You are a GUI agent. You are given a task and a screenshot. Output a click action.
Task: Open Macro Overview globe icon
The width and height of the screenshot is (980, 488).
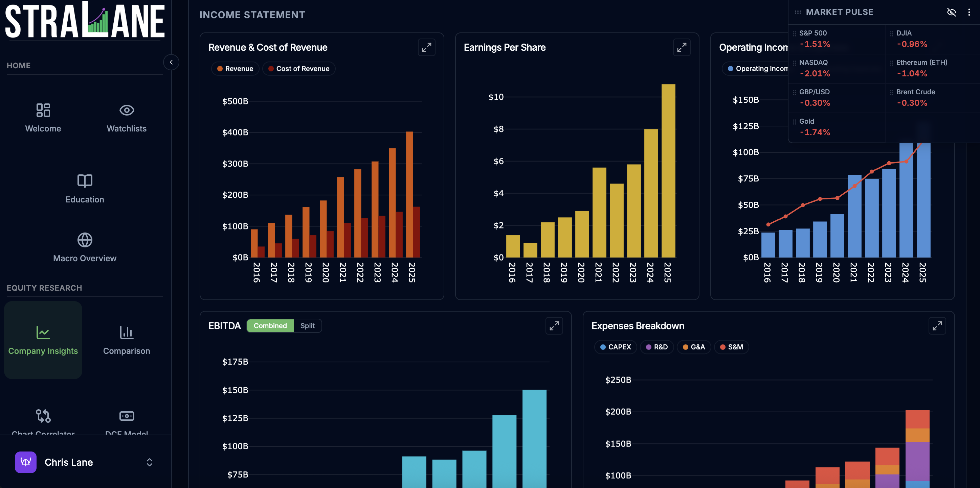point(85,240)
